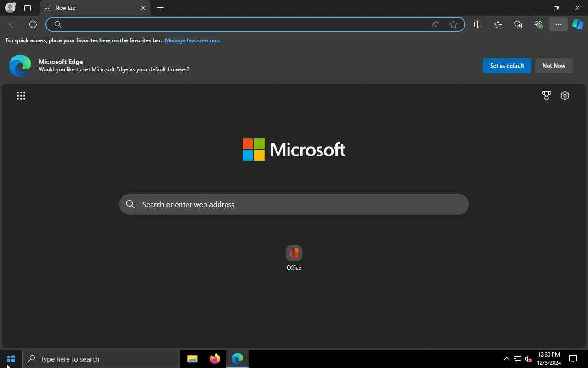
Task: Launch Firefox from the taskbar
Action: 215,359
